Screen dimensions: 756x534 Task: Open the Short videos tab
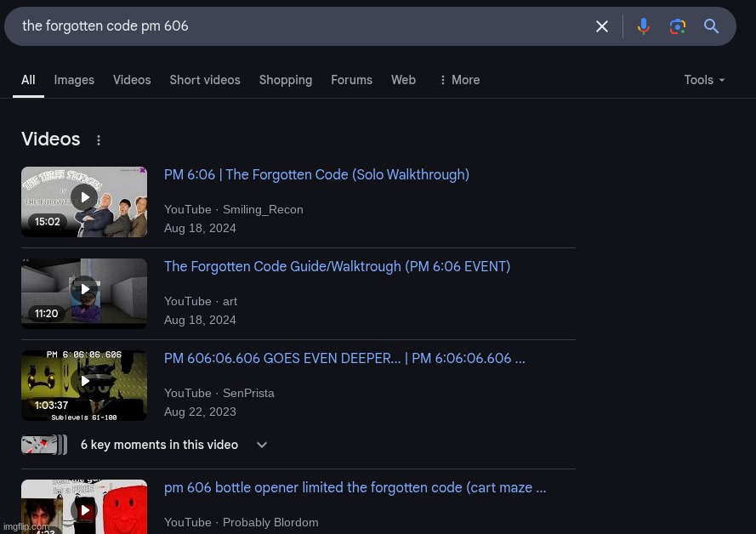coord(205,80)
